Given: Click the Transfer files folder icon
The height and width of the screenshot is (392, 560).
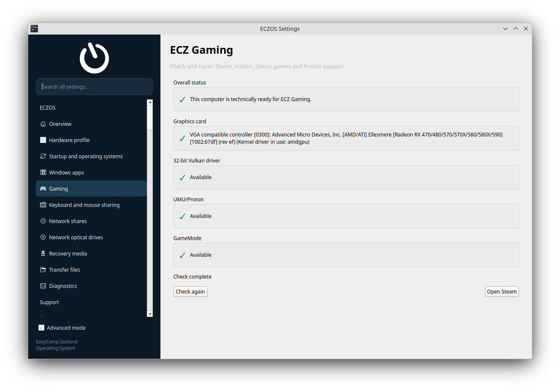Looking at the screenshot, I should click(x=43, y=270).
